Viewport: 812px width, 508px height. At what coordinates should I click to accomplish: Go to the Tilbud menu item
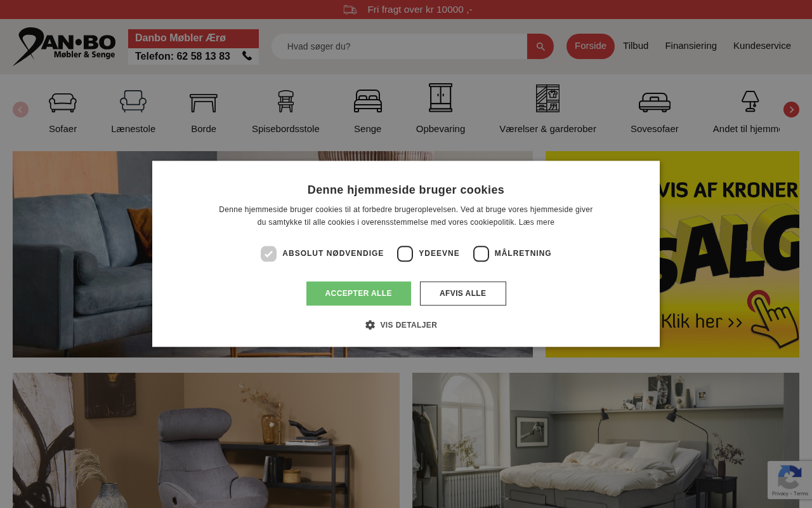coord(636,46)
